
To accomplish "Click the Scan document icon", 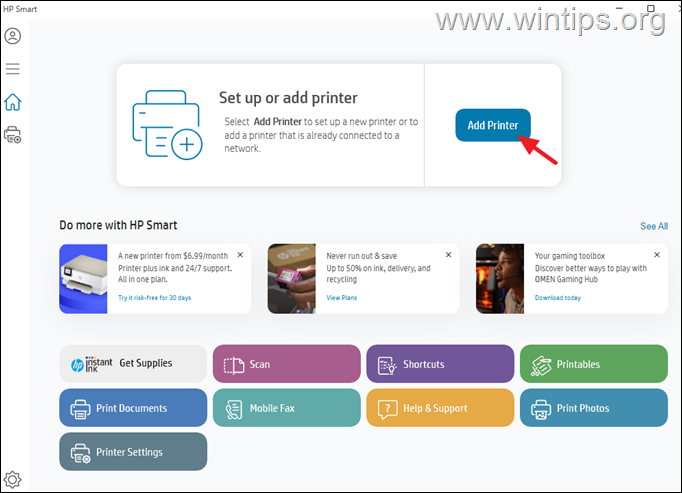I will coord(234,365).
